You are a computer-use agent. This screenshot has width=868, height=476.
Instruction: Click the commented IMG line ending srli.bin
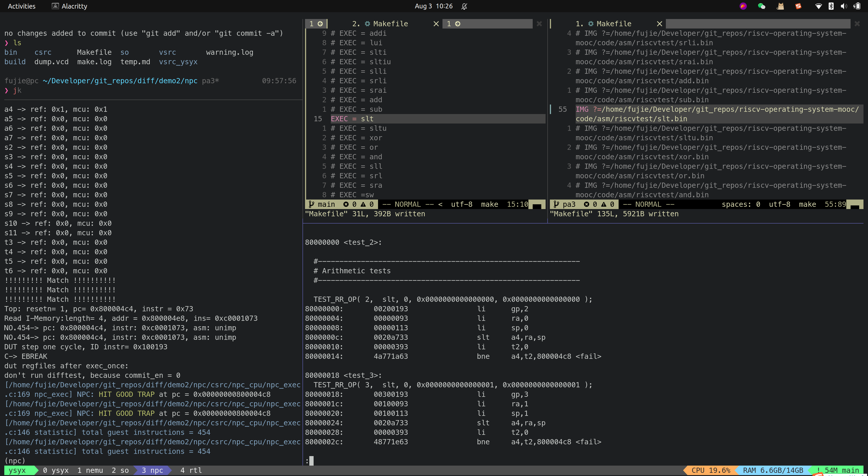pyautogui.click(x=711, y=38)
